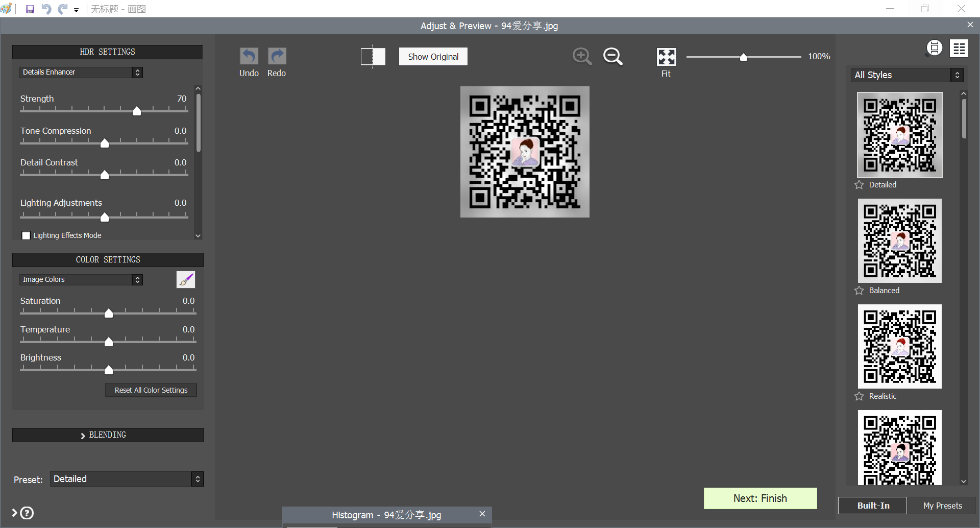Click the Show Original button
980x528 pixels.
pyautogui.click(x=433, y=57)
